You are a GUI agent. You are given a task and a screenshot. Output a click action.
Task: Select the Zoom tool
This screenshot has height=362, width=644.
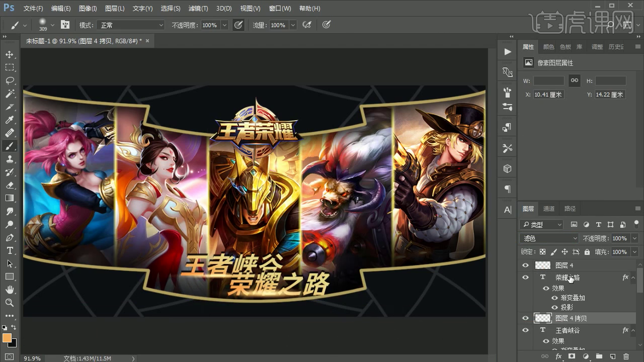tap(9, 303)
